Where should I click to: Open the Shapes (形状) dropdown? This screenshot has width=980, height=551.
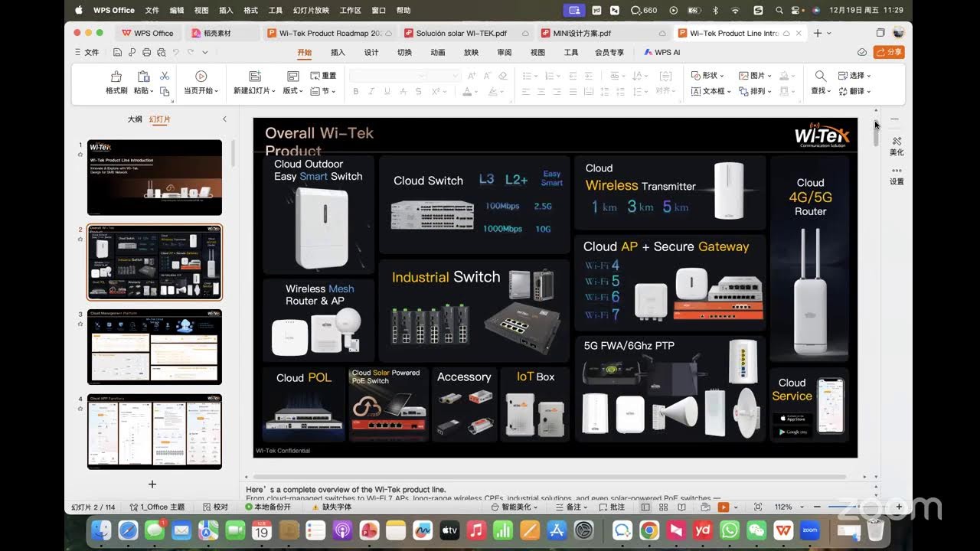pos(707,76)
